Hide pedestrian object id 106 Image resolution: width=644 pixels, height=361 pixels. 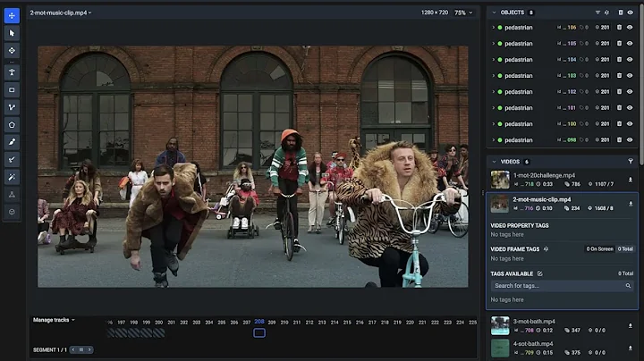click(x=630, y=28)
